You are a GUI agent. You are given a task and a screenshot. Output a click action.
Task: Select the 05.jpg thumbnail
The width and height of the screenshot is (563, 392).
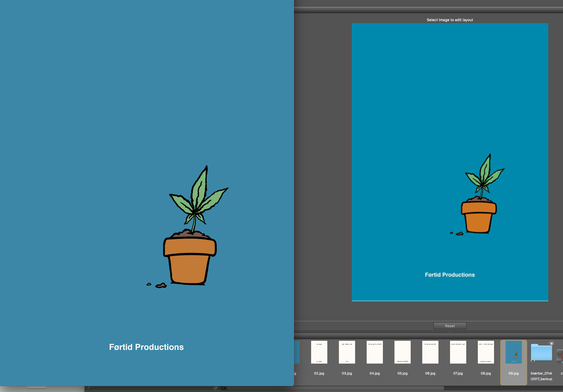(x=402, y=352)
